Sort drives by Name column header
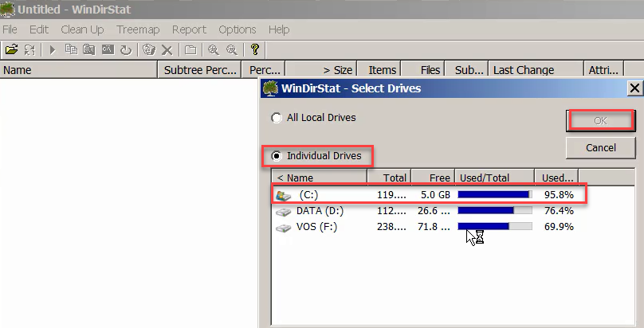Viewport: 644px width, 328px height. coord(320,178)
